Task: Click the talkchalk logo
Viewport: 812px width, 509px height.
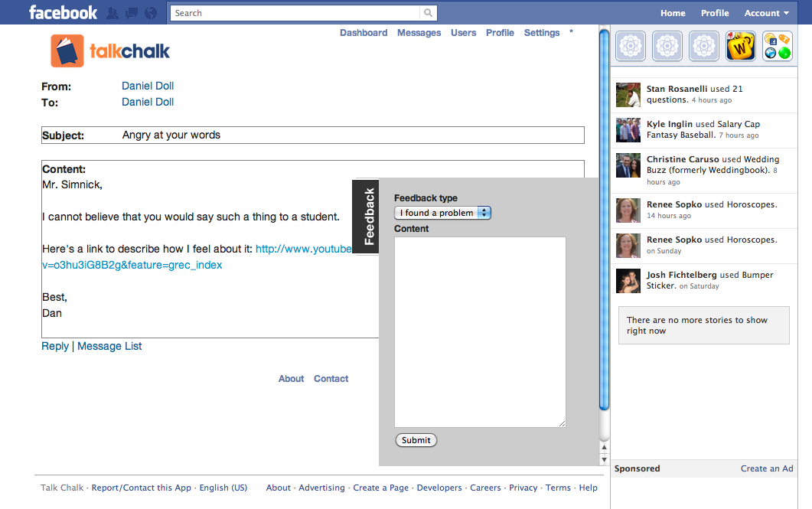Action: click(x=110, y=51)
